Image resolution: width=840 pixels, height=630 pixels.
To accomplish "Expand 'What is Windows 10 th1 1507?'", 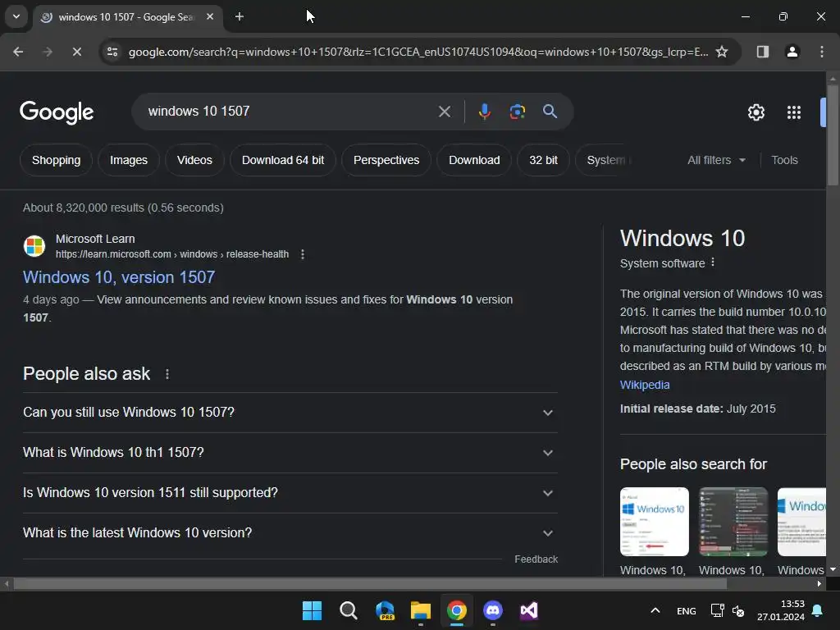I will (290, 453).
